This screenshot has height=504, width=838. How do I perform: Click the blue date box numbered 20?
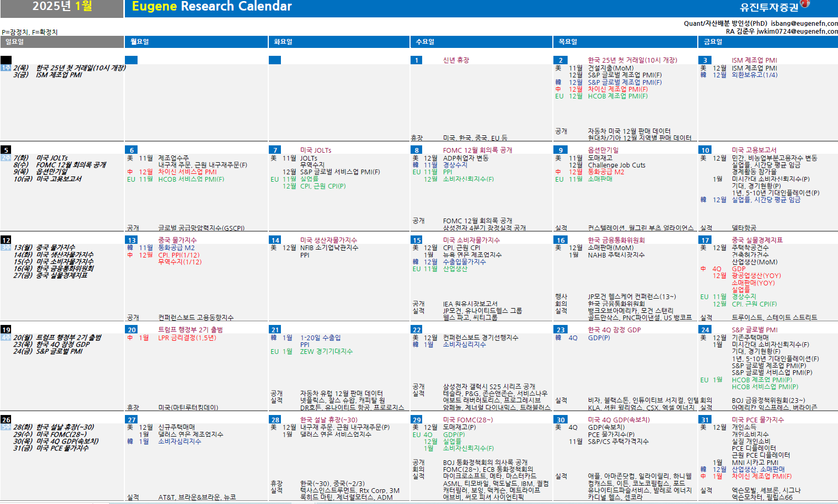[x=131, y=330]
